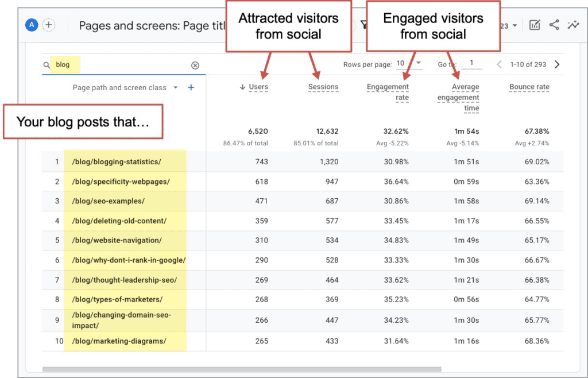Screen dimensions: 588x378
Task: Sort the table by Sessions
Action: click(x=323, y=87)
